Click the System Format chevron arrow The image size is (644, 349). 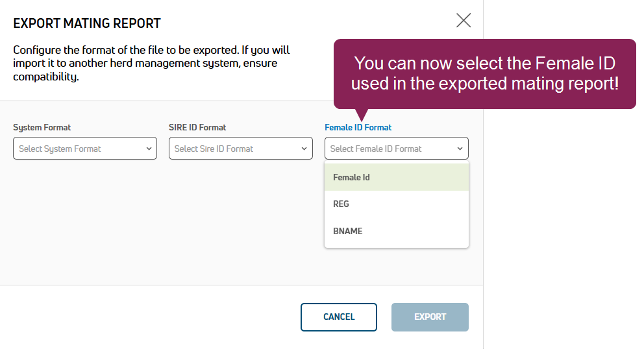(x=149, y=149)
